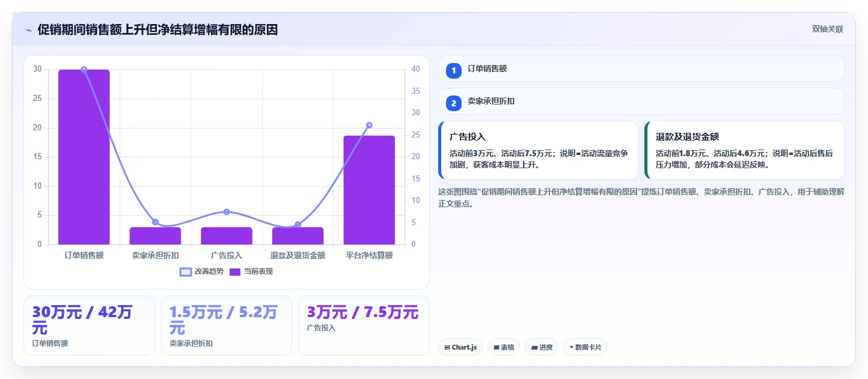Click the 1.5万元 / 5.2万元 data card

227,325
